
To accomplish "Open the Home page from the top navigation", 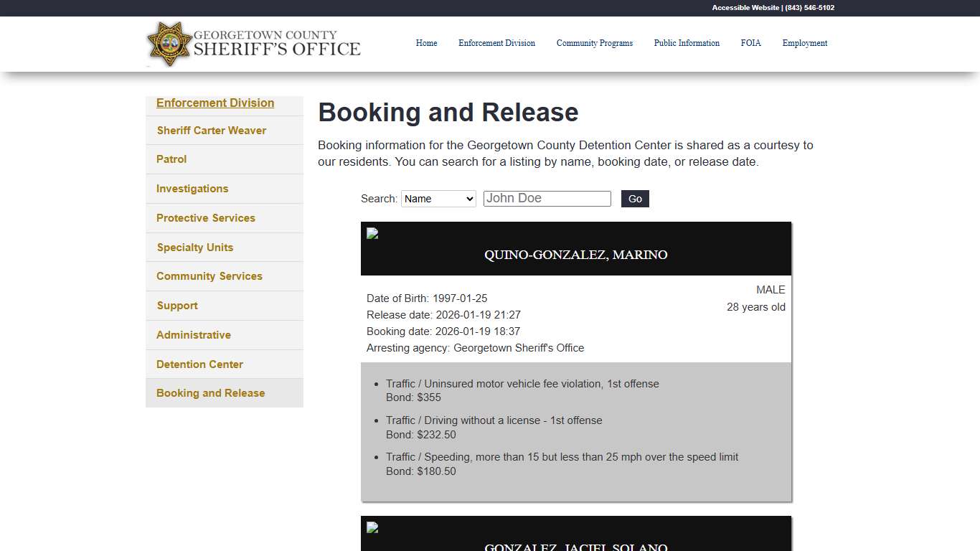I will (x=426, y=43).
